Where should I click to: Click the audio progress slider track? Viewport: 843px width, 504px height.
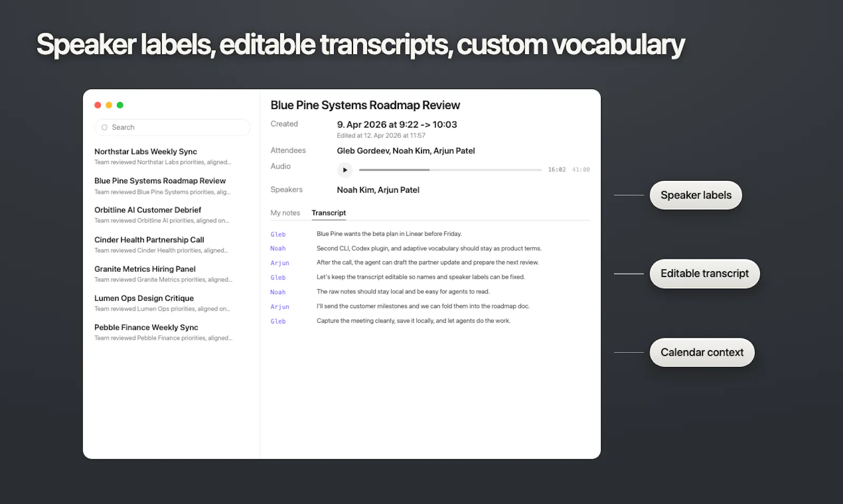point(450,170)
